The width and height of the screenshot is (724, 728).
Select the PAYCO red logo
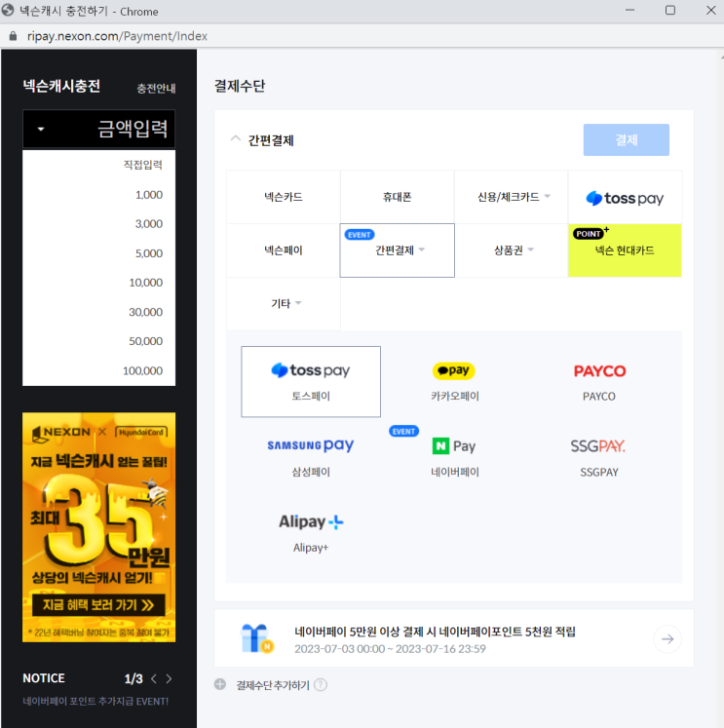pyautogui.click(x=599, y=371)
